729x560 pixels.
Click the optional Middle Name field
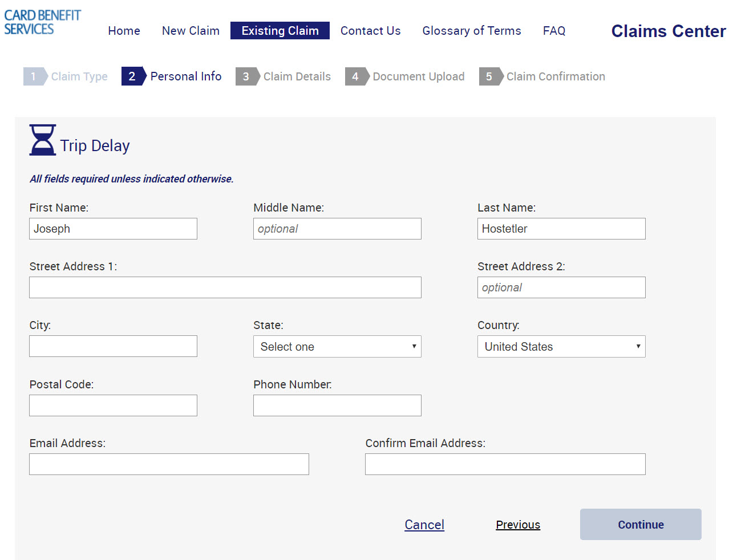[x=337, y=228]
